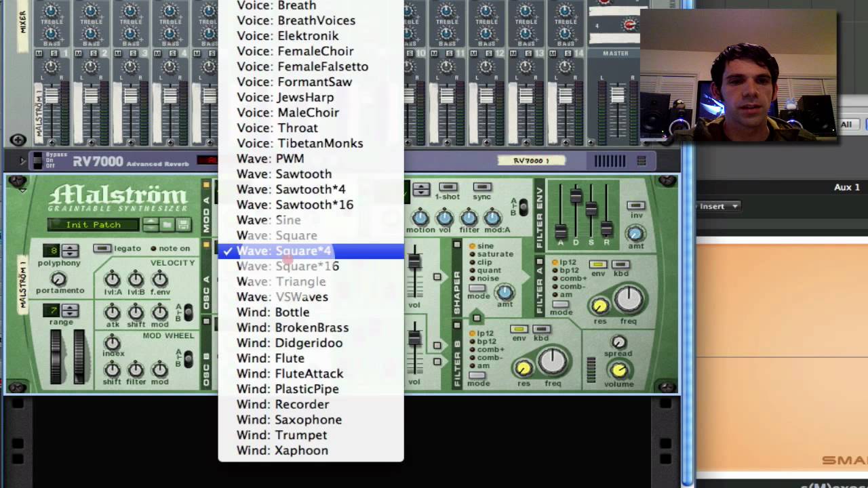Screen dimensions: 868x488
Task: Save patch with the Malström floppy disk icon
Action: click(182, 224)
